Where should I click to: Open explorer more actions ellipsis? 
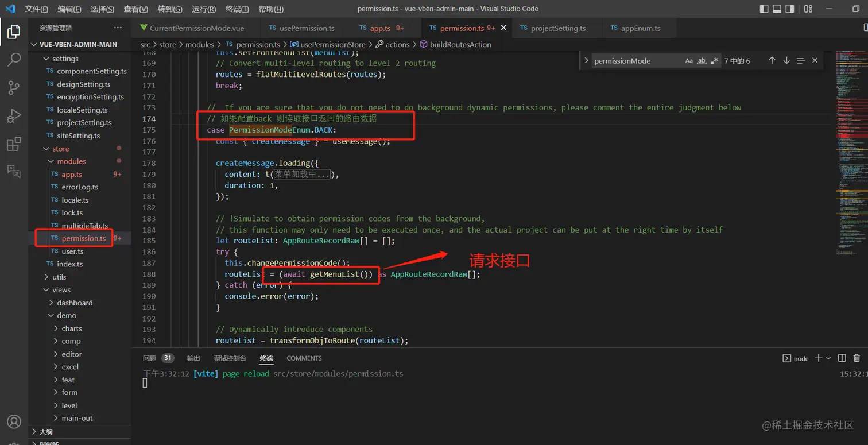(x=118, y=28)
